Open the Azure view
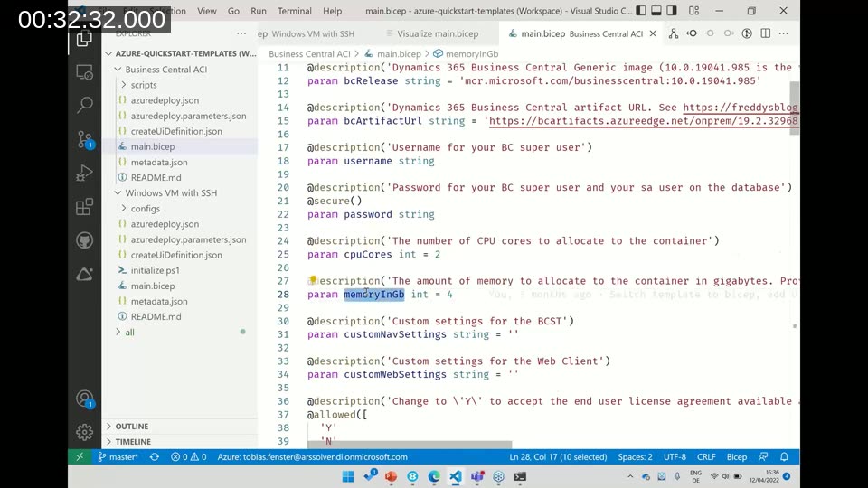 (84, 274)
